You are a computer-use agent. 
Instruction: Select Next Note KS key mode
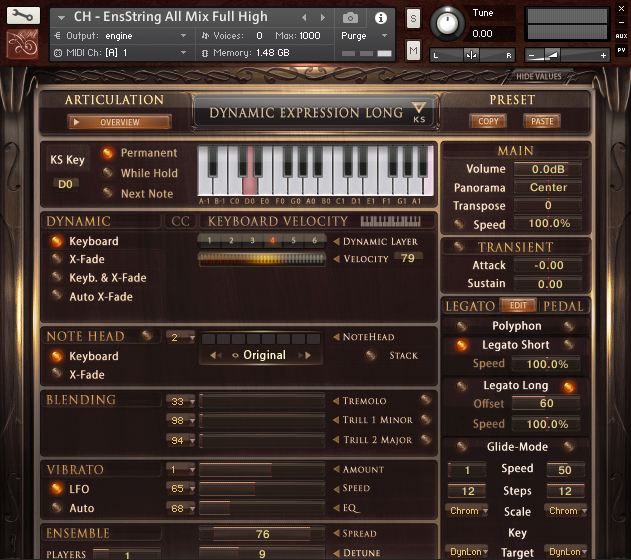tap(107, 193)
